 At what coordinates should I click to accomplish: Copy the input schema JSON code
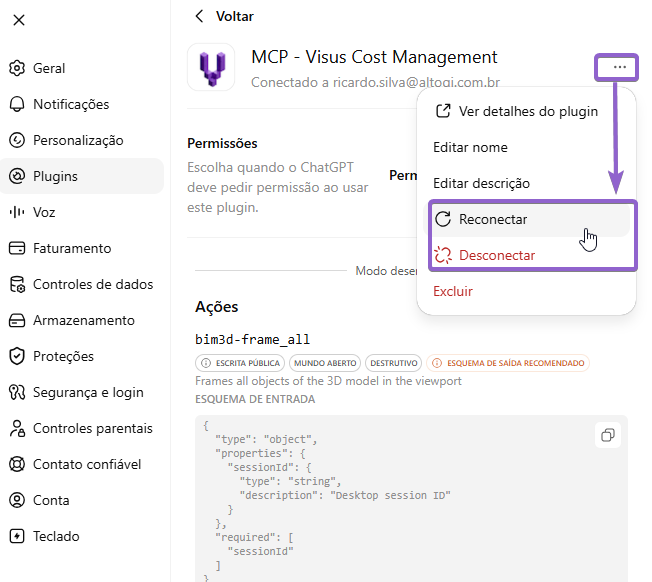[608, 435]
